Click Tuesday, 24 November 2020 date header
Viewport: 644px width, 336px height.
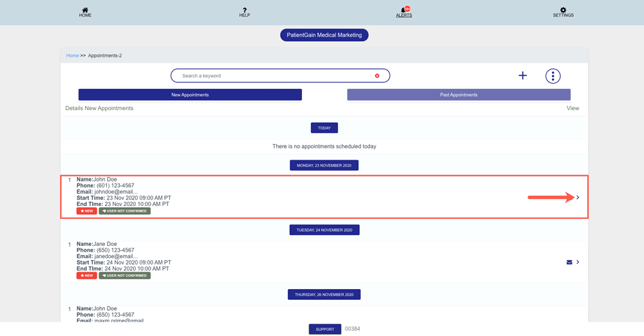click(325, 230)
